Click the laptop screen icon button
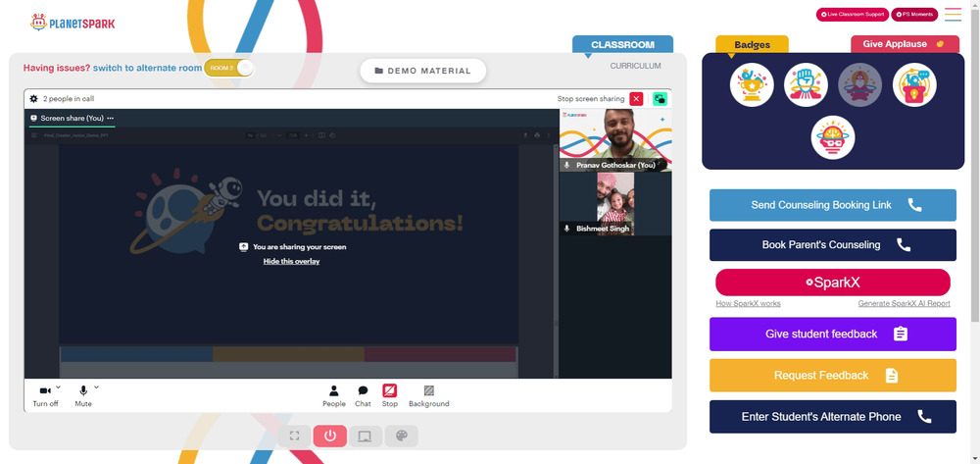Image resolution: width=980 pixels, height=464 pixels. coord(366,436)
